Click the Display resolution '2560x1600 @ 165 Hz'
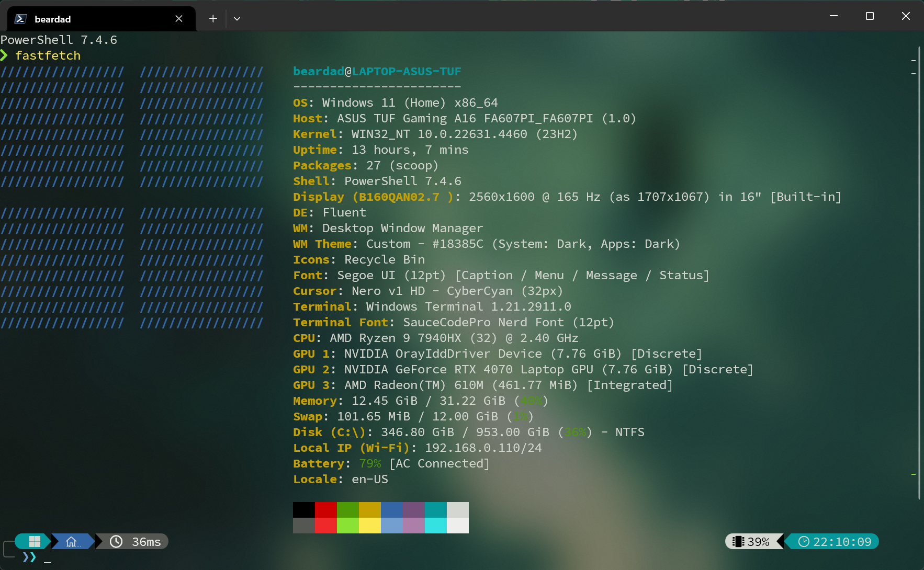 click(x=535, y=197)
